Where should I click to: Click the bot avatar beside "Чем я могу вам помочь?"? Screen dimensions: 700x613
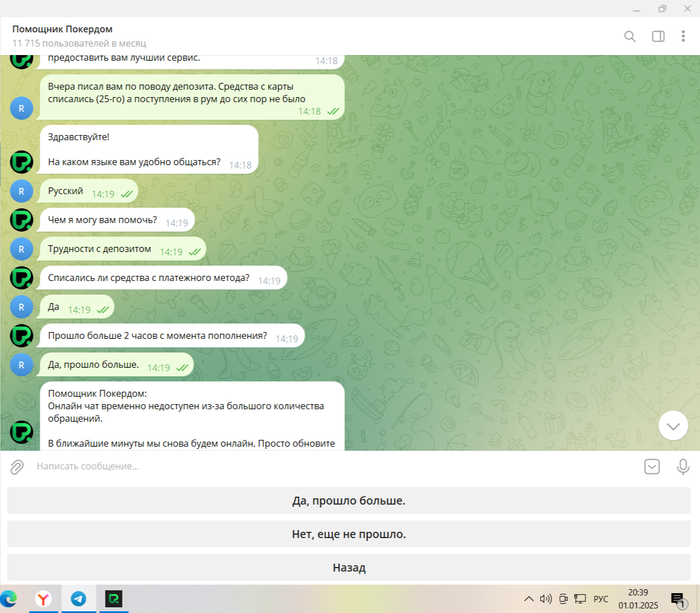coord(21,220)
